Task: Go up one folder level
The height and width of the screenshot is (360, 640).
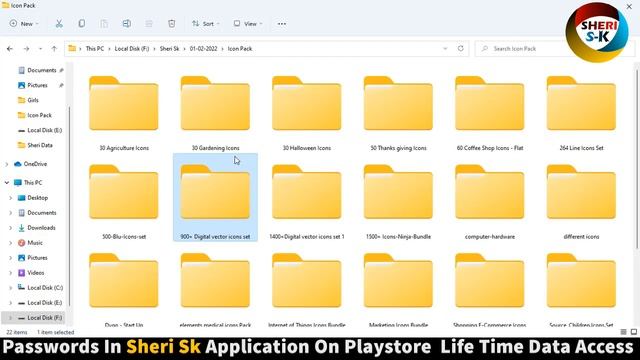Action: click(x=54, y=49)
